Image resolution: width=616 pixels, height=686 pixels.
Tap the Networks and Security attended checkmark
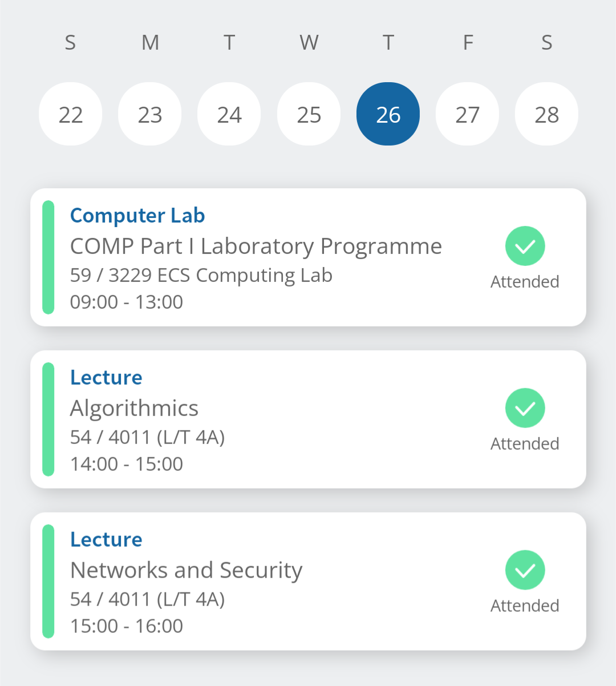click(x=525, y=570)
